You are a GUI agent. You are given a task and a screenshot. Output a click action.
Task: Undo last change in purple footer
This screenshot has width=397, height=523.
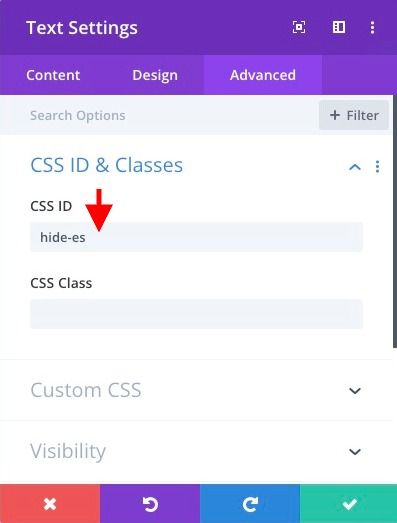[150, 504]
